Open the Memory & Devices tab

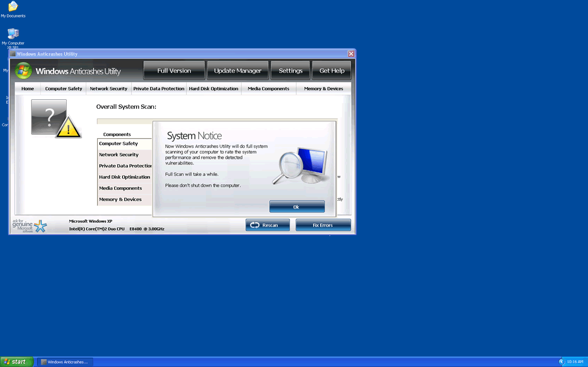pyautogui.click(x=323, y=89)
